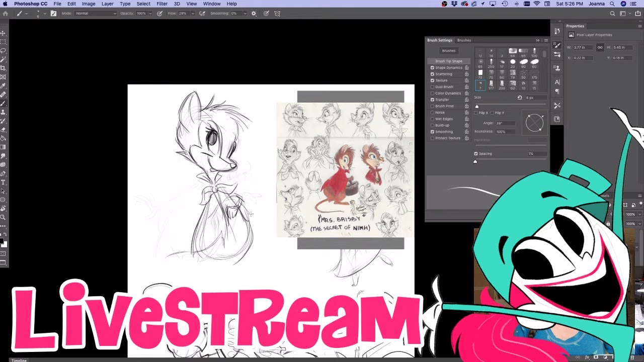Open Character panel icon in side dock
Image resolution: width=644 pixels, height=362 pixels.
557,82
